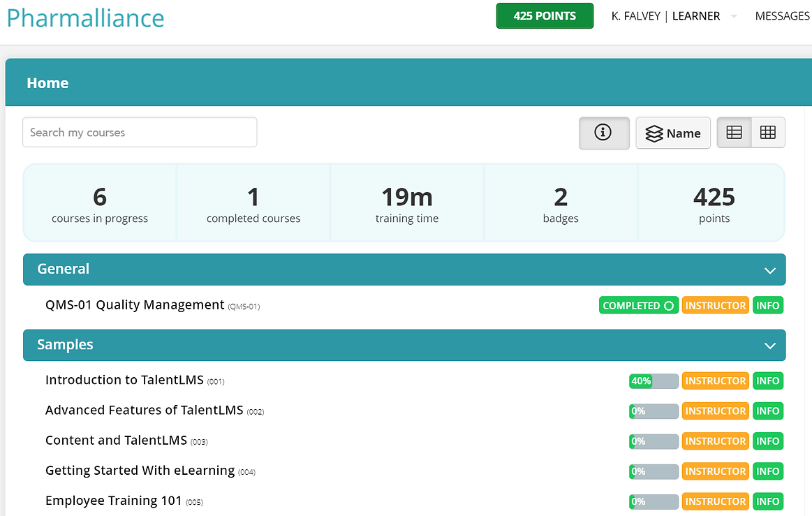The height and width of the screenshot is (516, 812).
Task: Click INFO tag on Employee Training 101
Action: (767, 501)
